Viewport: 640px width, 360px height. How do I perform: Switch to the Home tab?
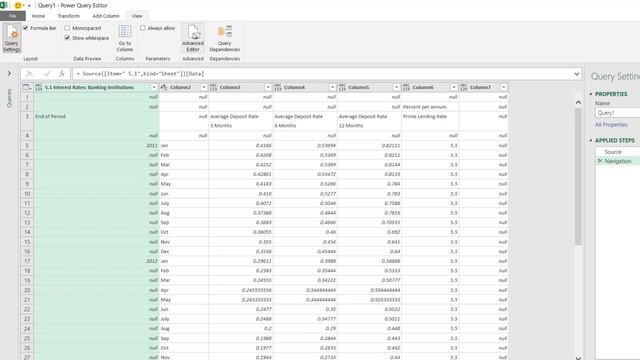[38, 16]
